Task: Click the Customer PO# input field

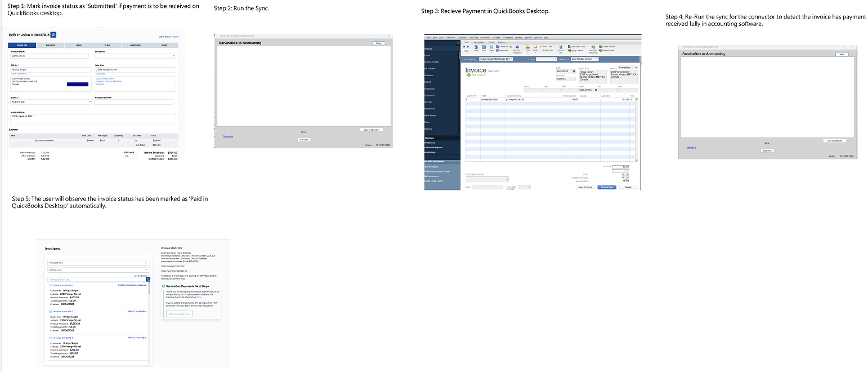Action: tap(134, 102)
